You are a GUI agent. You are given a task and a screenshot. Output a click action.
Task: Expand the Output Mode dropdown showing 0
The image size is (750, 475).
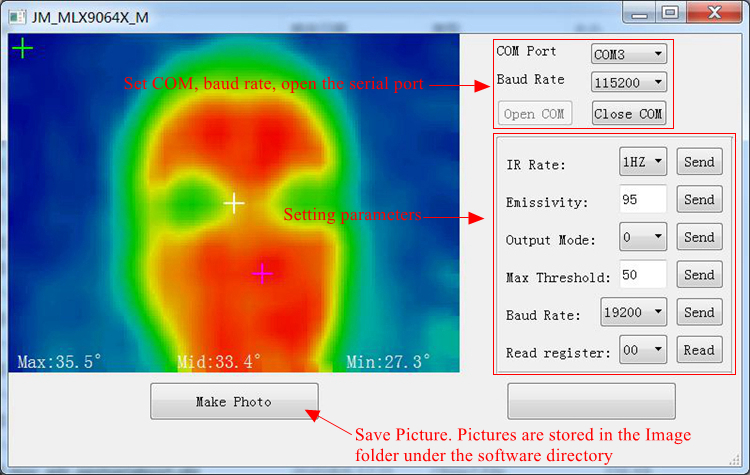643,237
